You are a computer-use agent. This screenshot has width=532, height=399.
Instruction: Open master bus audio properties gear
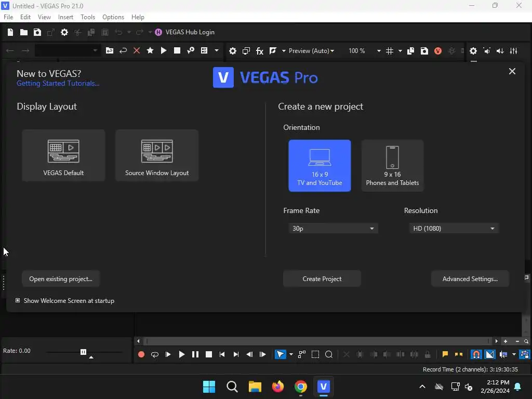pyautogui.click(x=473, y=51)
